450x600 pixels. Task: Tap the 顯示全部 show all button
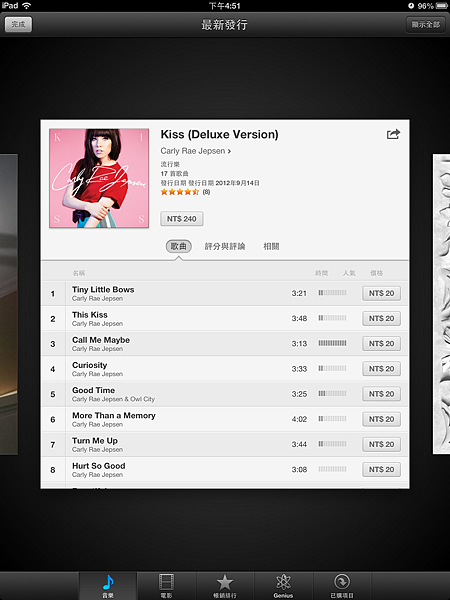(426, 24)
